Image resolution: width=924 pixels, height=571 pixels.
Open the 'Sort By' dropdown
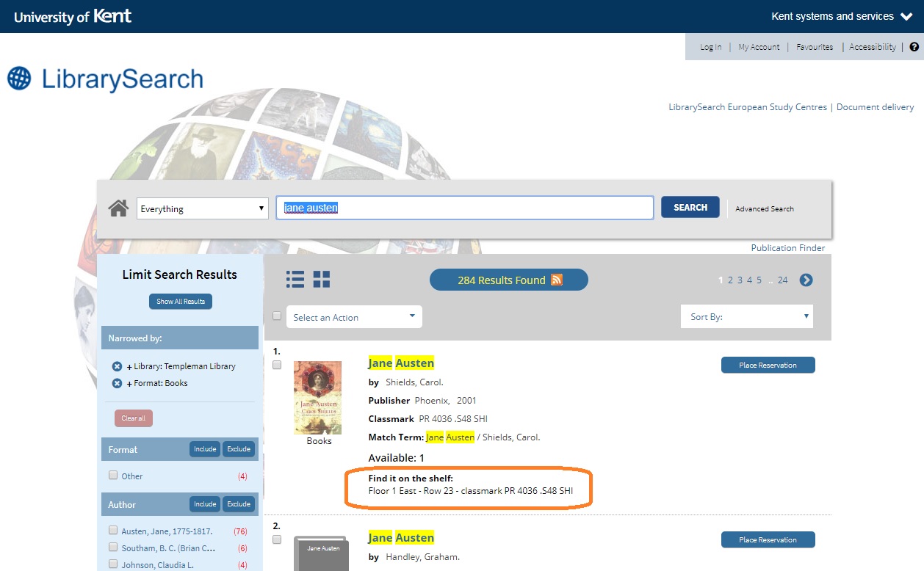click(x=746, y=317)
